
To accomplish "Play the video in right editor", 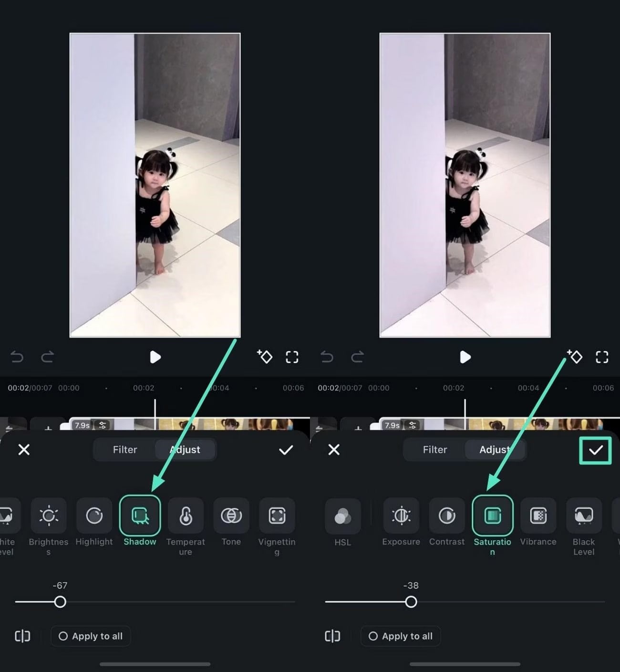I will 465,357.
